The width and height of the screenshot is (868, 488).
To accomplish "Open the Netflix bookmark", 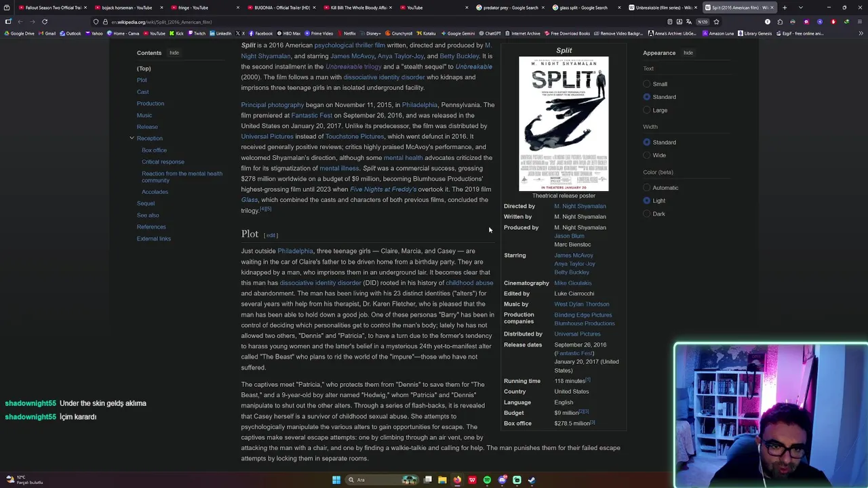I will [347, 33].
